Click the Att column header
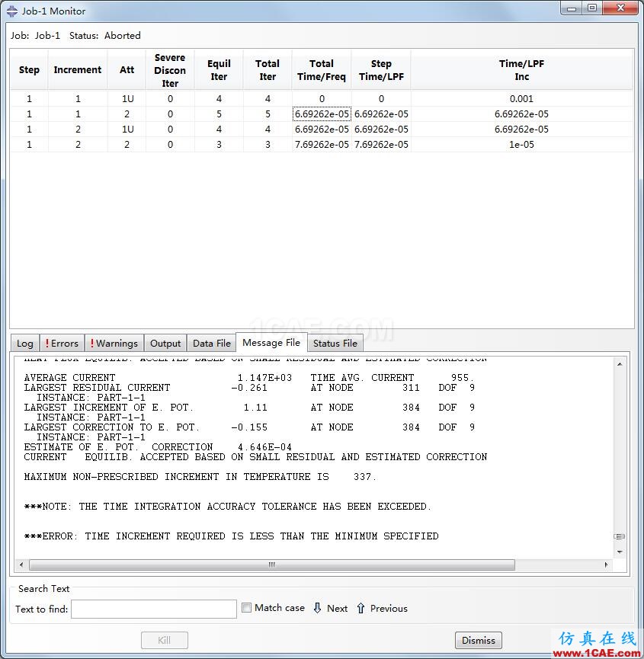This screenshot has width=644, height=659. [127, 70]
